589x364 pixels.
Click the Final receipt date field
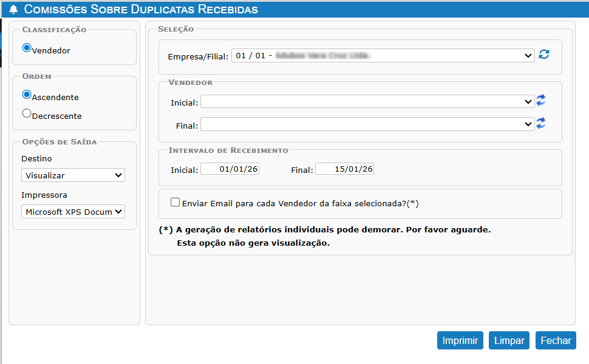click(x=344, y=169)
